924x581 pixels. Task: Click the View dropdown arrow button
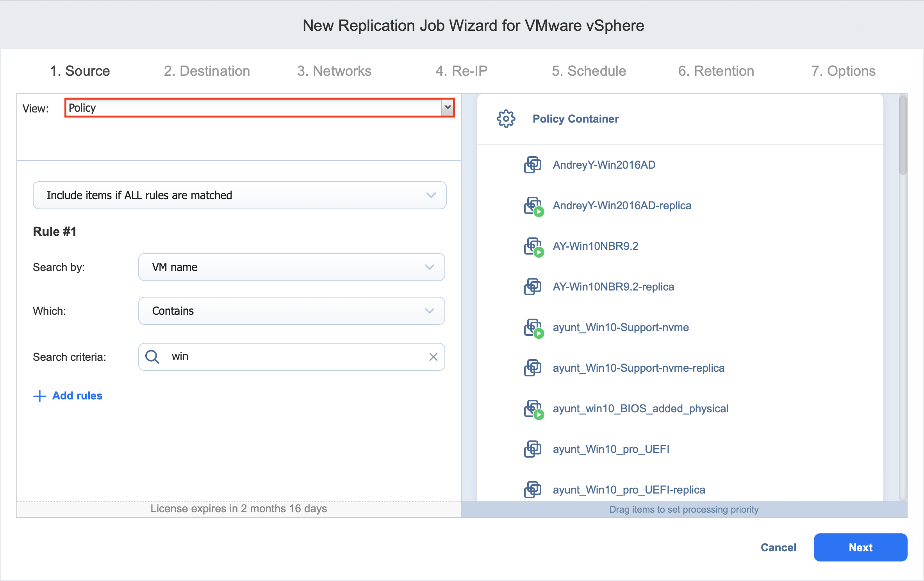tap(448, 108)
